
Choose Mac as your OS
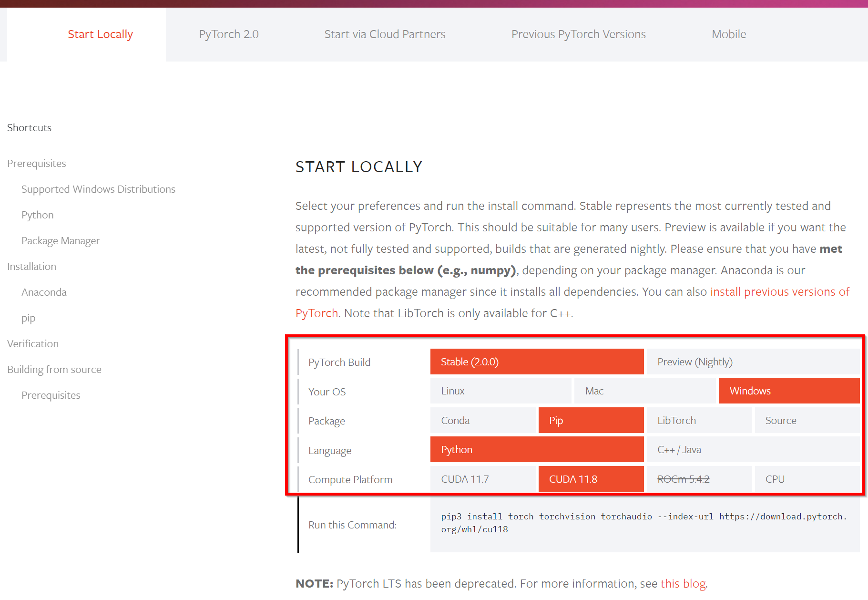(x=645, y=391)
